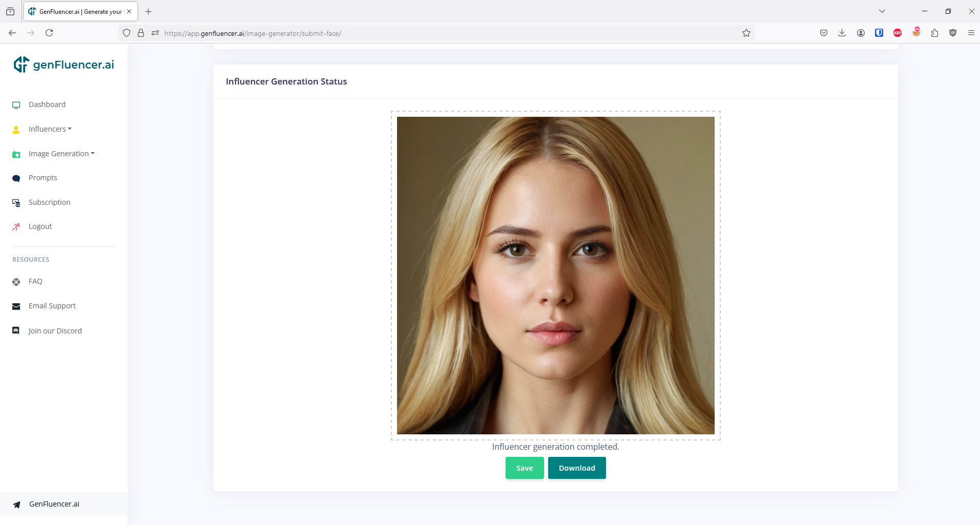Click the Download button

click(x=577, y=468)
